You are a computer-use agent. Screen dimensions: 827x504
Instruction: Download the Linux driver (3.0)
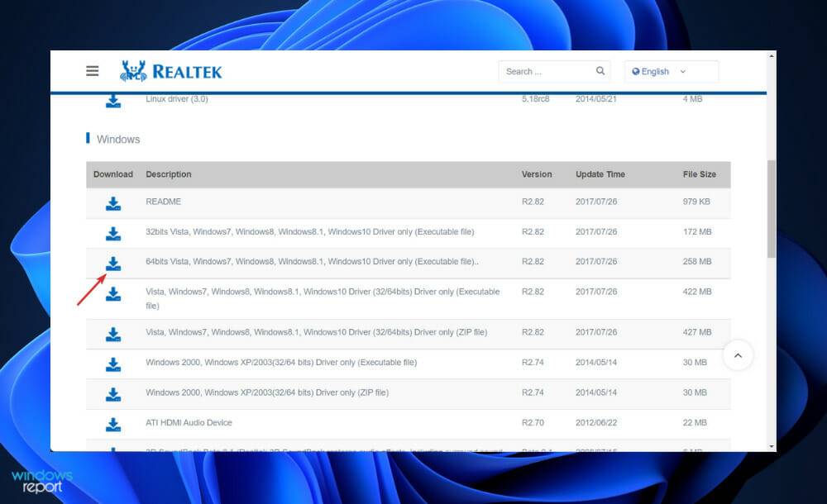pyautogui.click(x=112, y=99)
